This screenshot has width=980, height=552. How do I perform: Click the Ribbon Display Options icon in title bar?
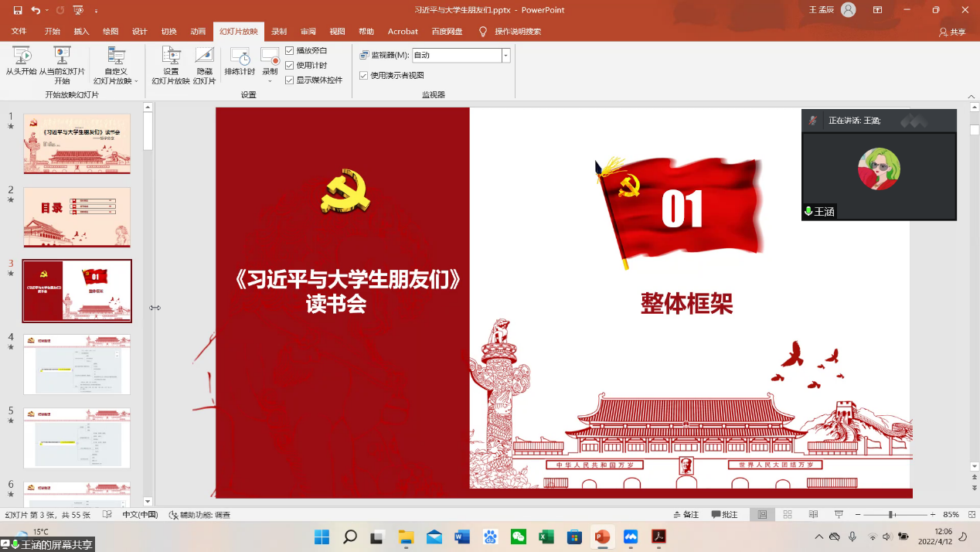(x=877, y=10)
